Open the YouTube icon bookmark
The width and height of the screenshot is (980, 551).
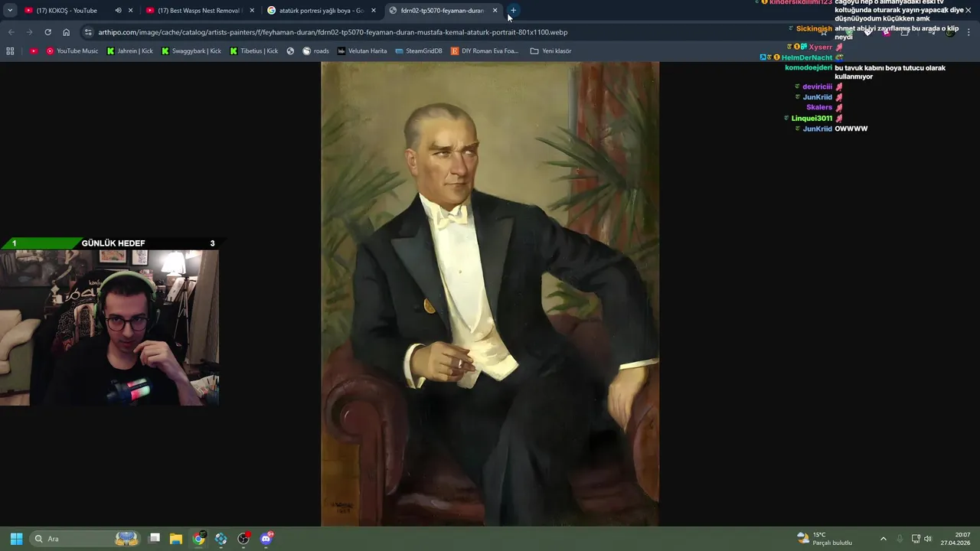tap(34, 51)
